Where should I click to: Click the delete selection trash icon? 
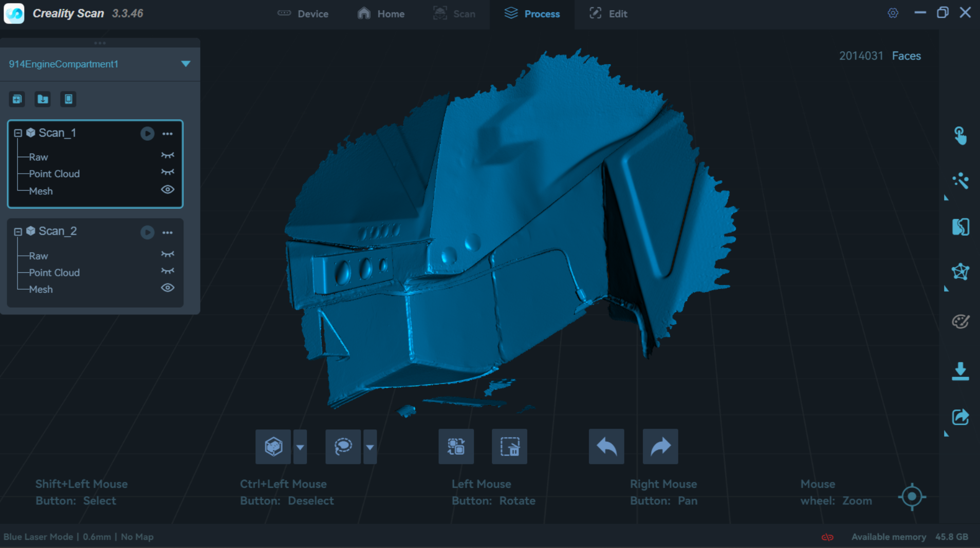(x=509, y=447)
